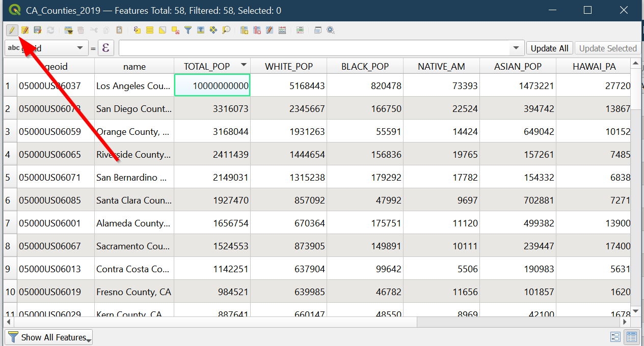Open expression builder epsilon button
This screenshot has width=644, height=346.
click(x=105, y=48)
